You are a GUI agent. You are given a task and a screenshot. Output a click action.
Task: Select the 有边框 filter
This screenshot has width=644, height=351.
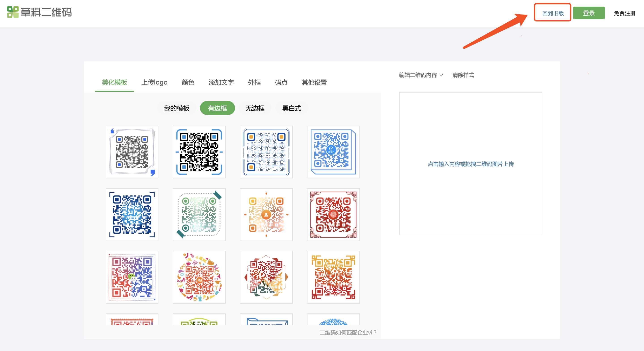pyautogui.click(x=218, y=108)
